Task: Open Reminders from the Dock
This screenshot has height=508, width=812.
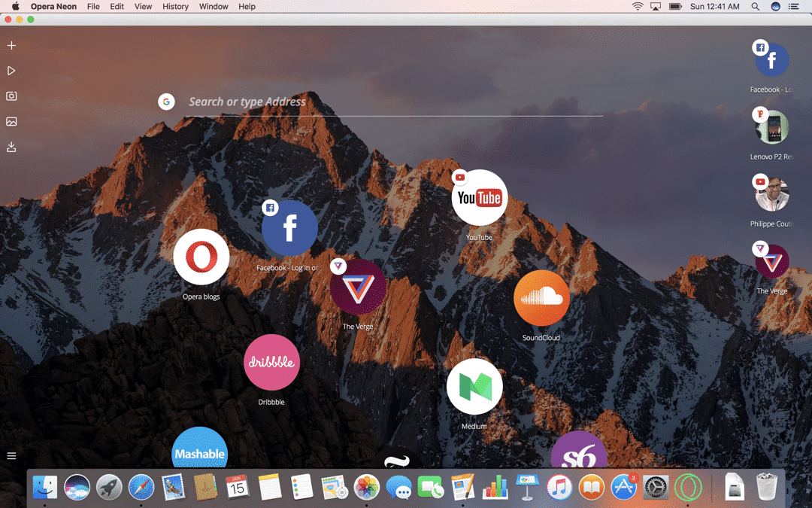Action: 302,487
